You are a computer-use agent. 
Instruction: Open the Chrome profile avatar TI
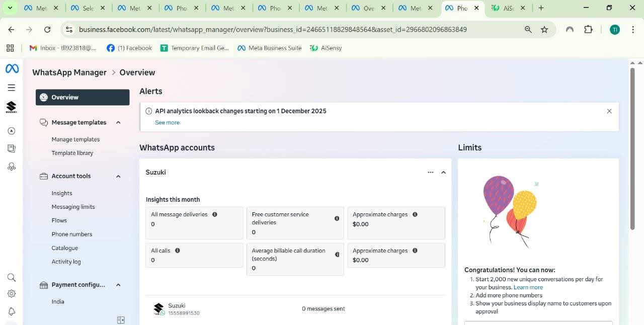(x=615, y=30)
